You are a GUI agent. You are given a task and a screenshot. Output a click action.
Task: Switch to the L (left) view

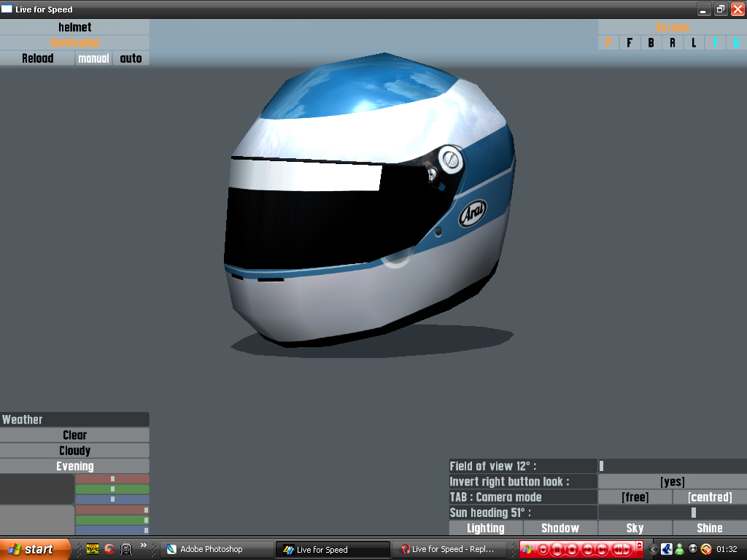(694, 42)
